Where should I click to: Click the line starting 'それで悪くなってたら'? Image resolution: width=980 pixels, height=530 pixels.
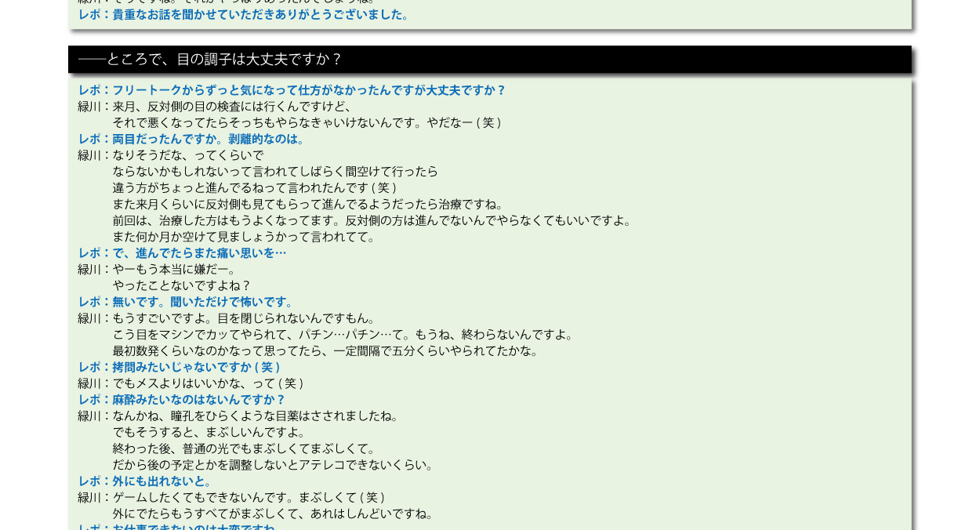(307, 123)
